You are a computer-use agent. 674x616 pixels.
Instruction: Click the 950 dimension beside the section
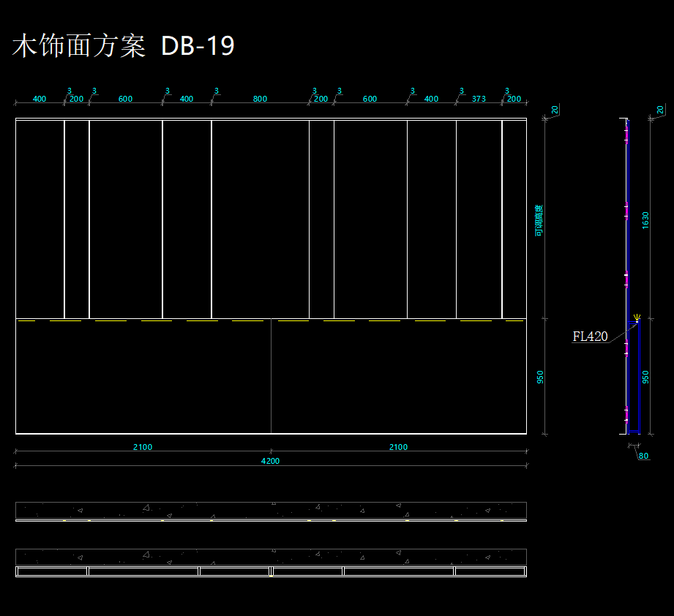click(x=645, y=377)
